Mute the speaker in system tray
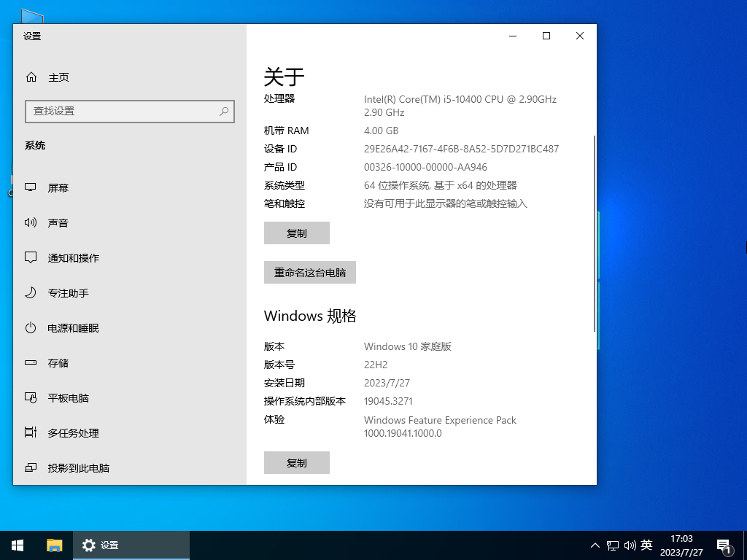Viewport: 747px width, 560px height. 630,545
